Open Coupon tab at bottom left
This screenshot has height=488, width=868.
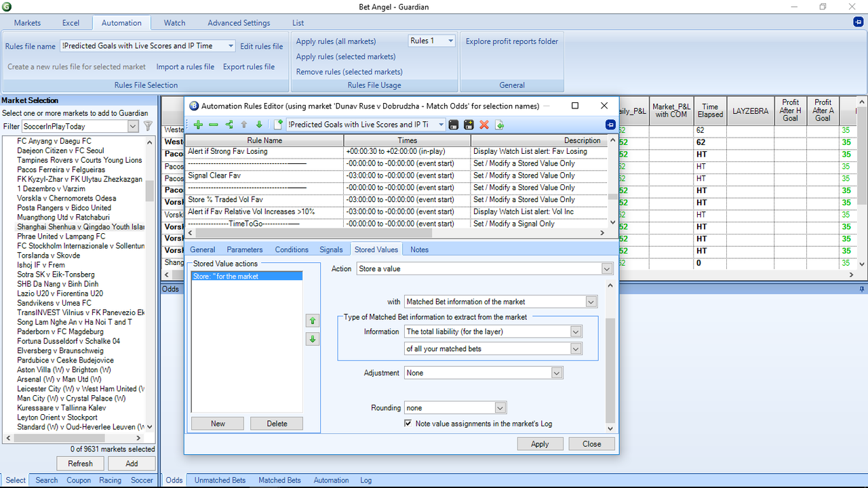coord(79,480)
